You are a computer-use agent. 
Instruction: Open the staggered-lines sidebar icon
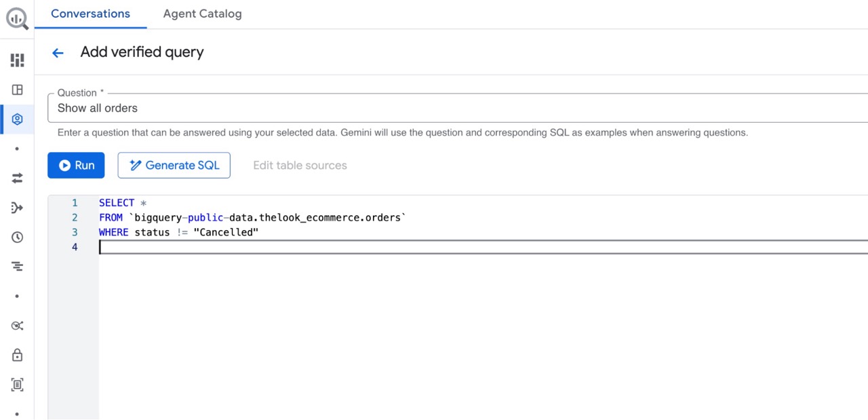[17, 267]
